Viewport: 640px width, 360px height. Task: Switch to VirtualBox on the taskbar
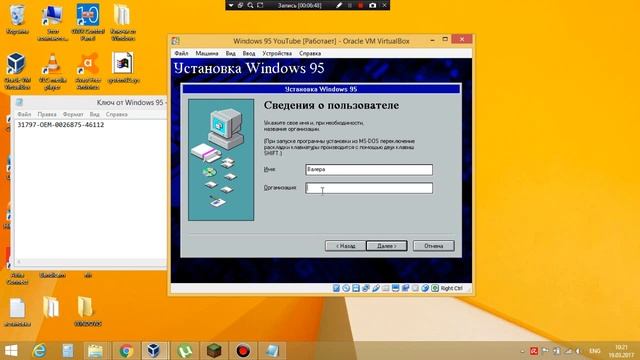(x=154, y=351)
